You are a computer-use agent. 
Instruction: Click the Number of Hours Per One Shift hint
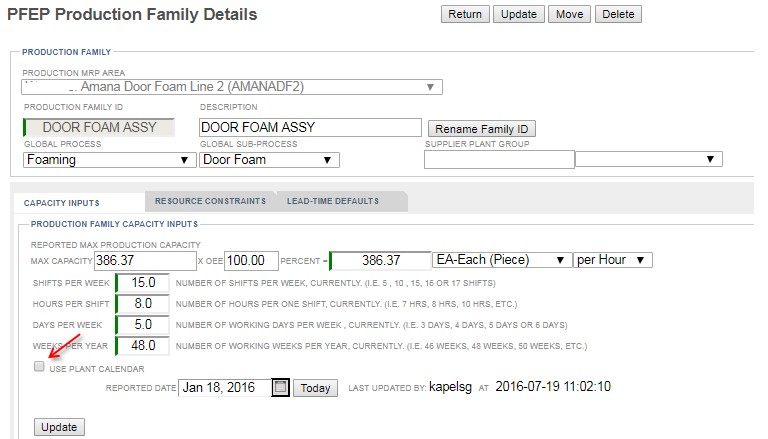(x=346, y=304)
